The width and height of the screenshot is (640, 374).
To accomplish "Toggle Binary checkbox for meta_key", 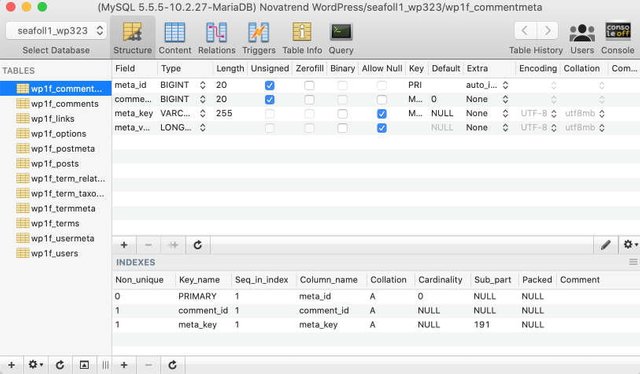I will point(342,114).
